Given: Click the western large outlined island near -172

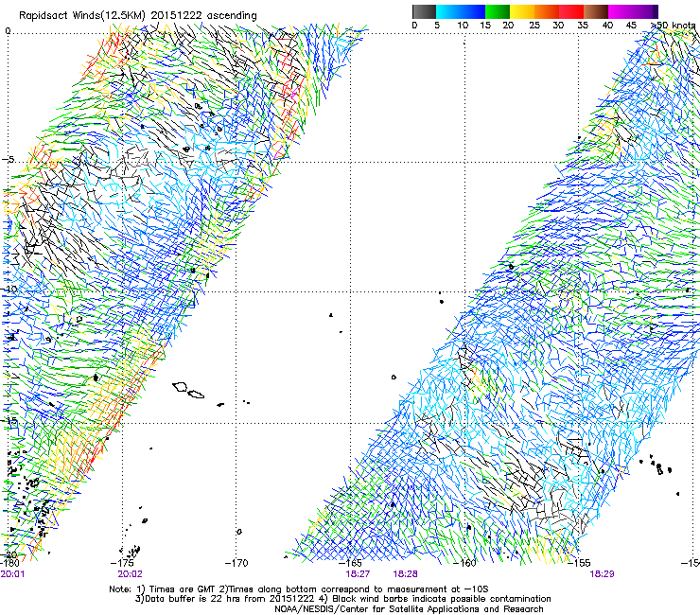Looking at the screenshot, I should click(x=180, y=386).
